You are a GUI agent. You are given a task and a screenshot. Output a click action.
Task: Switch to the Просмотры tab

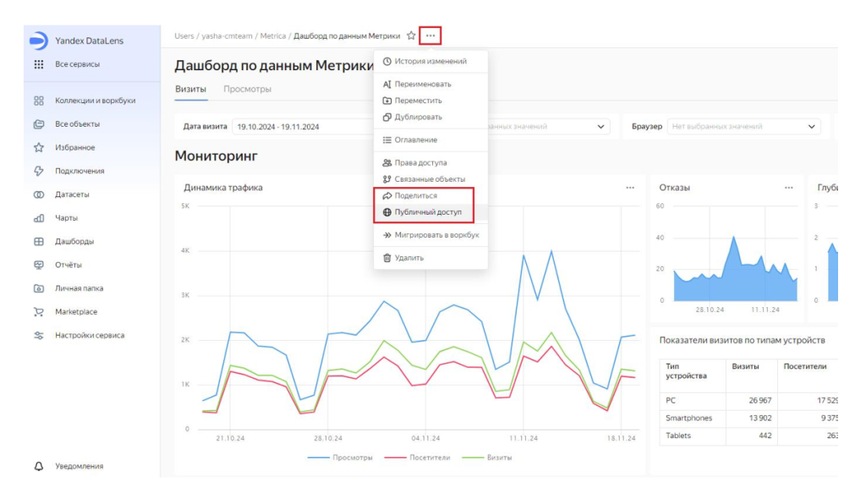pos(247,89)
